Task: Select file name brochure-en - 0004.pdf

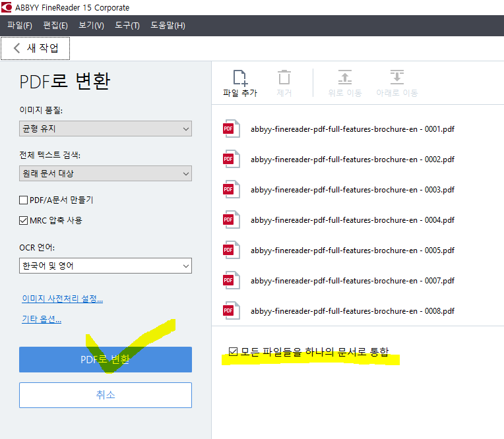Action: tap(353, 220)
